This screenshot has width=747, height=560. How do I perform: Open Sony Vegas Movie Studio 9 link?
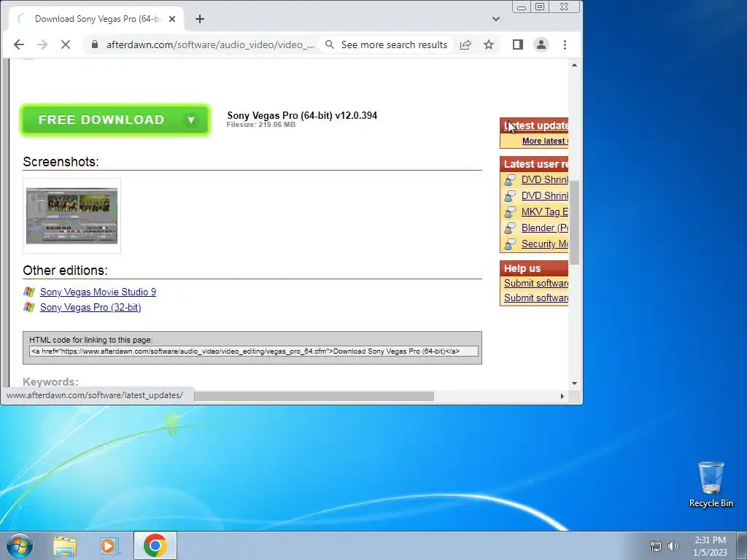coord(98,292)
